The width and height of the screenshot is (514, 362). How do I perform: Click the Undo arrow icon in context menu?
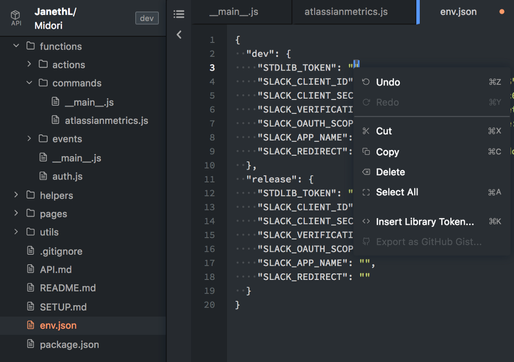click(x=366, y=82)
